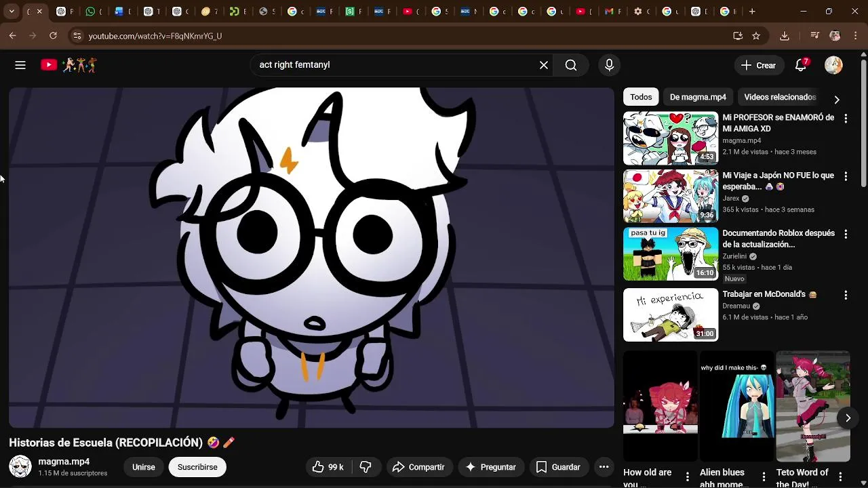Reload the page

point(53,36)
